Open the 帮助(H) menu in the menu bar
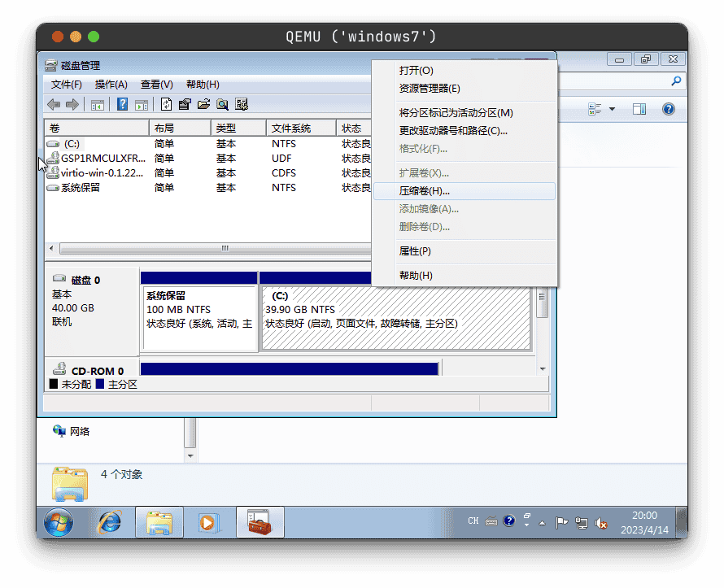Viewport: 724px width, 588px height. point(203,85)
